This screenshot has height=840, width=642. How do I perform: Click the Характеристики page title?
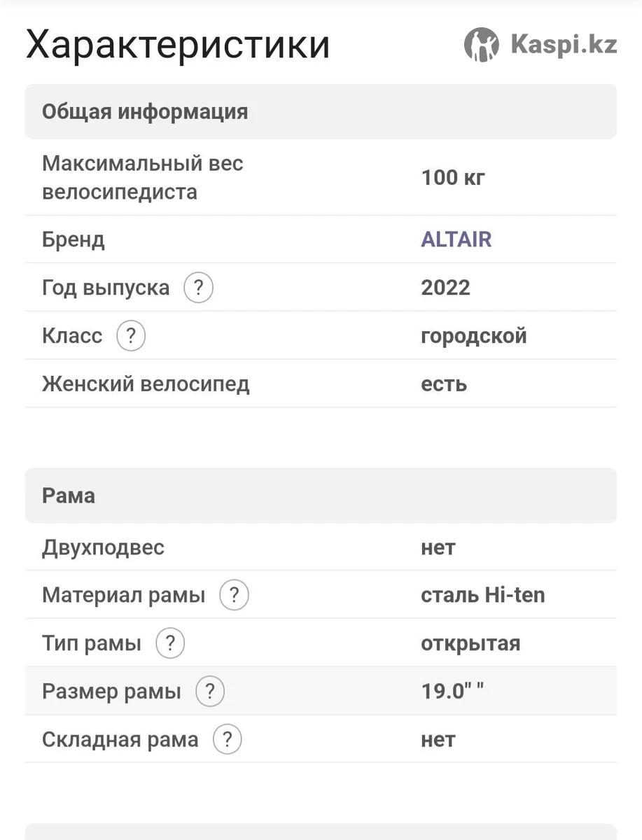(x=178, y=44)
